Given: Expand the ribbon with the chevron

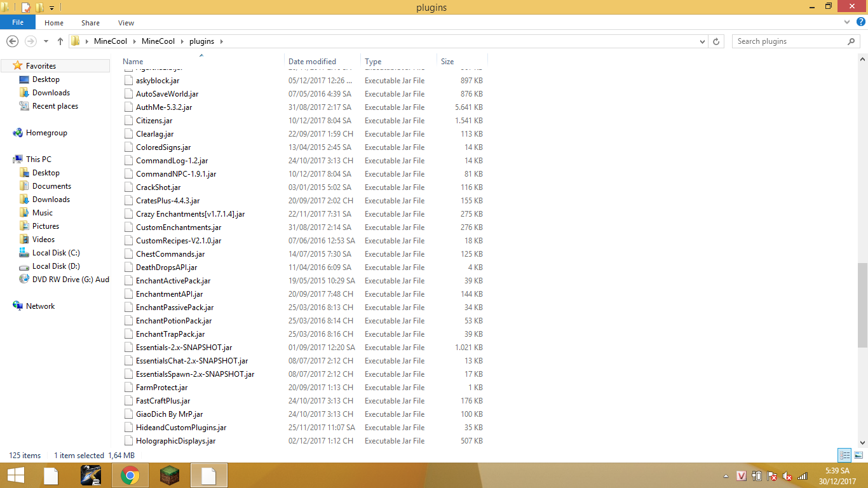Looking at the screenshot, I should pos(846,22).
